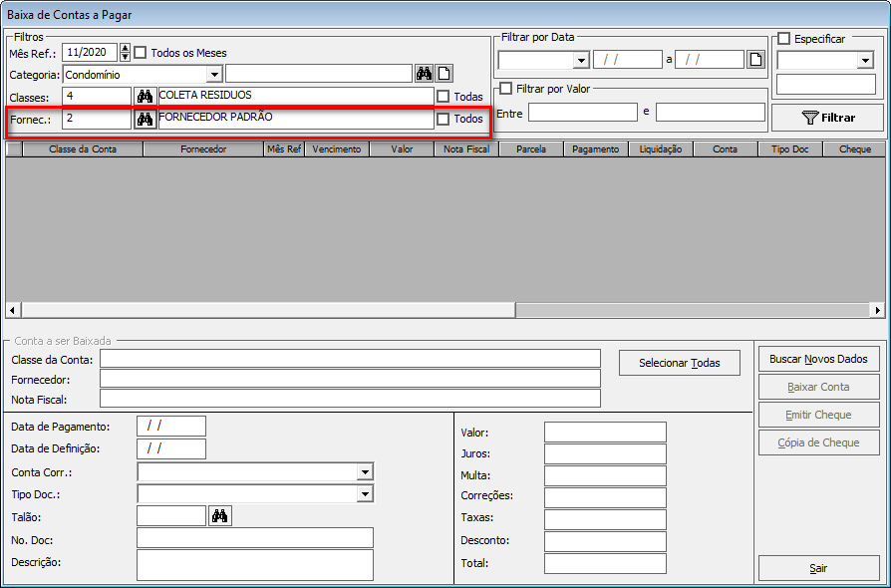
Task: Focus Data de Pagamento field
Action: tap(171, 427)
